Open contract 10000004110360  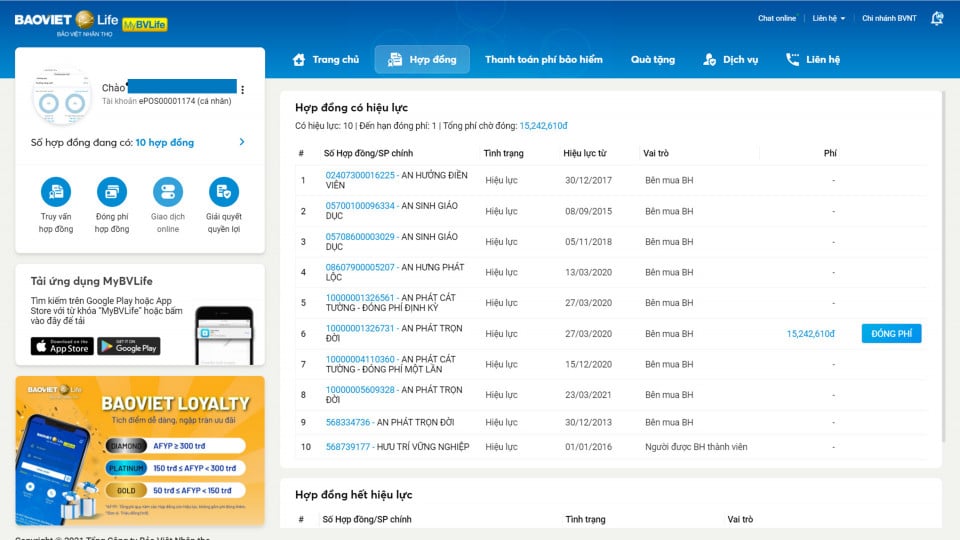click(x=360, y=359)
